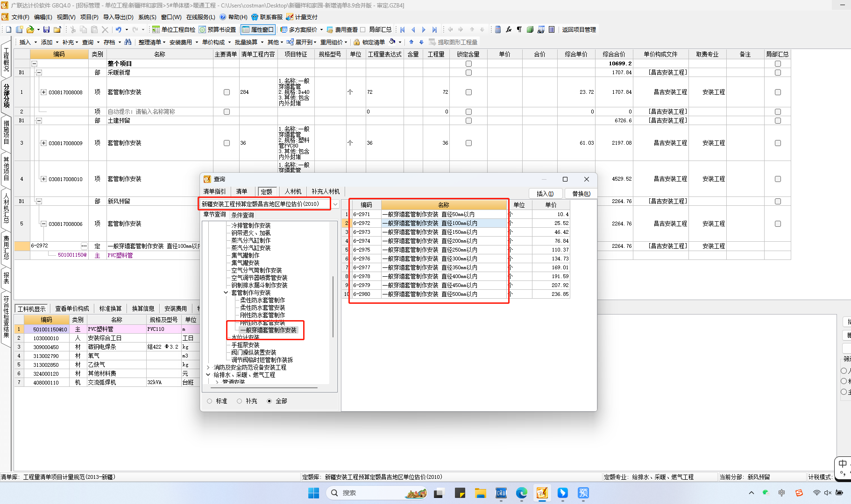This screenshot has height=504, width=851.
Task: Click 返回项目管理 button
Action: point(579,29)
